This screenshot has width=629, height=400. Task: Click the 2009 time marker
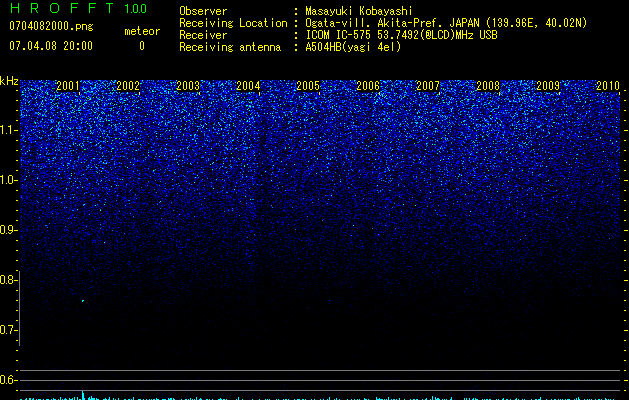(548, 86)
